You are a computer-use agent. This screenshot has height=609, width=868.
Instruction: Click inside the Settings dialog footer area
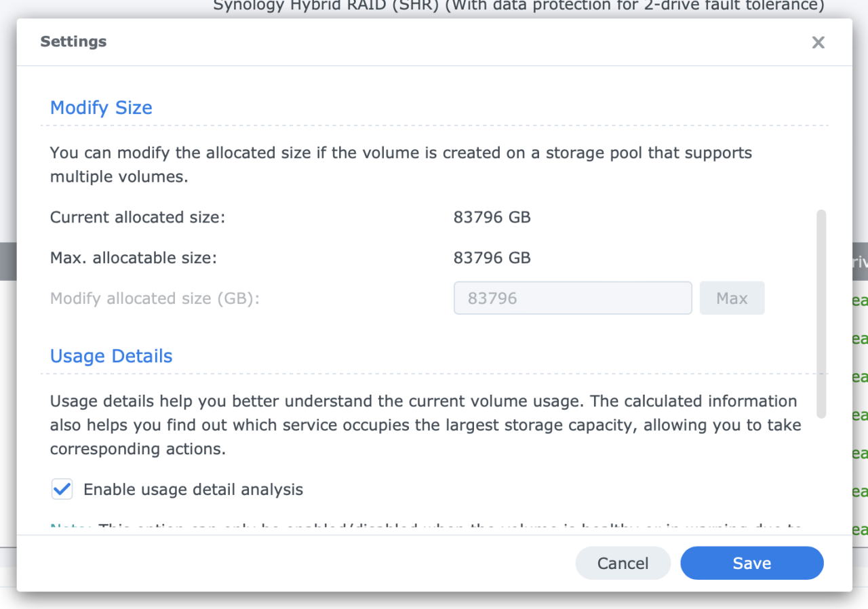click(x=271, y=563)
